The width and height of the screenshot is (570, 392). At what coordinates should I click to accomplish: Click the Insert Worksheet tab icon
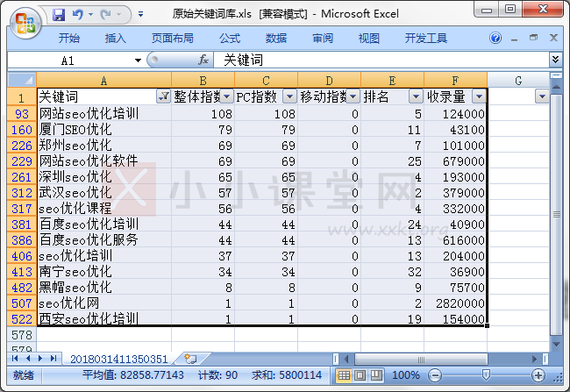point(190,359)
